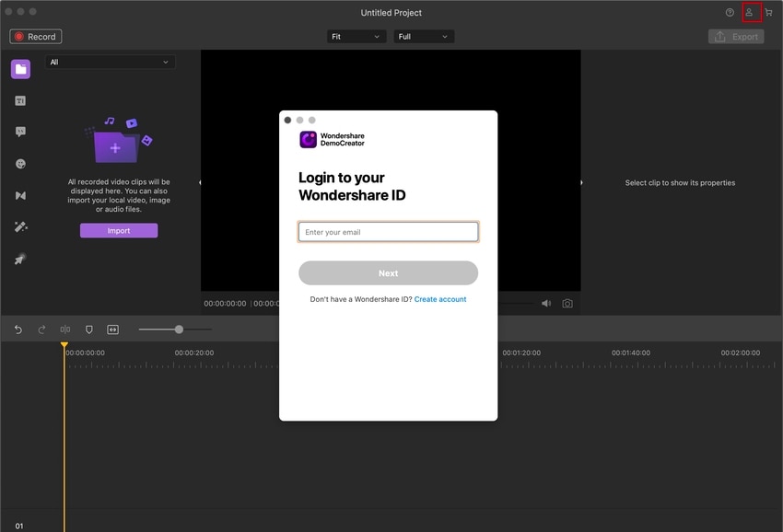
Task: Open the Transitions panel icon
Action: (x=20, y=196)
